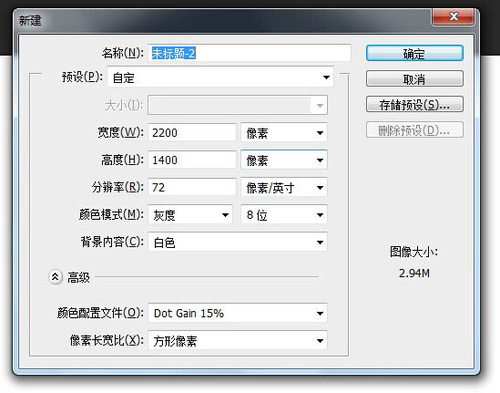Collapse the 高级 advanced section chevron icon
This screenshot has height=393, width=500.
tap(55, 277)
